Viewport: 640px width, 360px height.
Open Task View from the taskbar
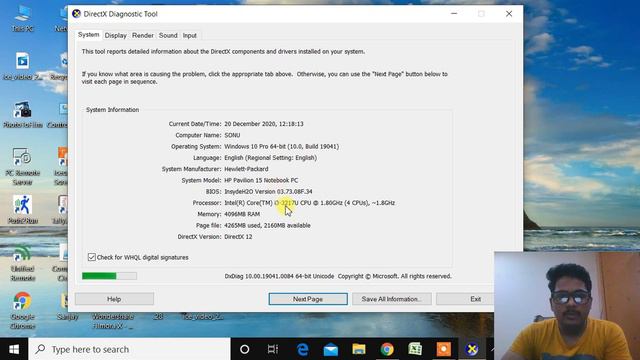[273, 349]
